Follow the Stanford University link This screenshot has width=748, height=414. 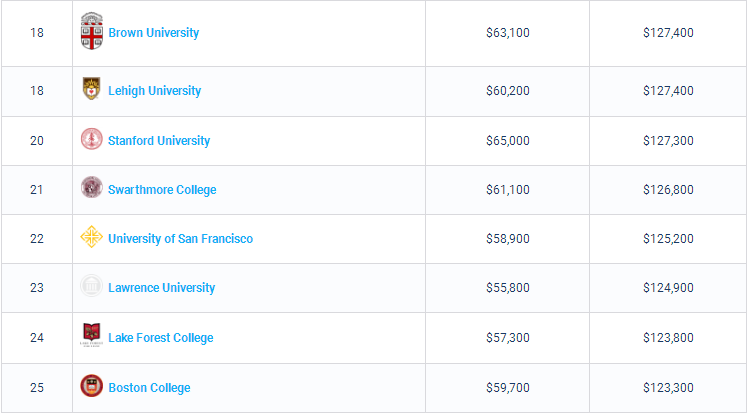tap(159, 141)
